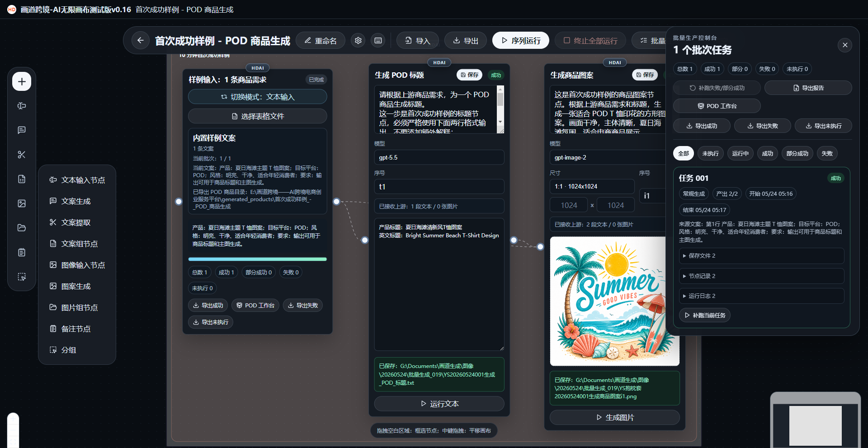Select the image icon in sidebar

(22, 203)
